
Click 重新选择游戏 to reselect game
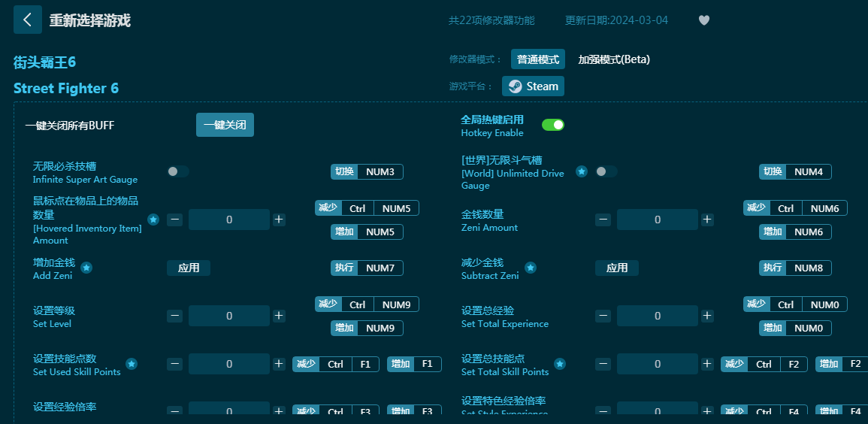[x=89, y=20]
